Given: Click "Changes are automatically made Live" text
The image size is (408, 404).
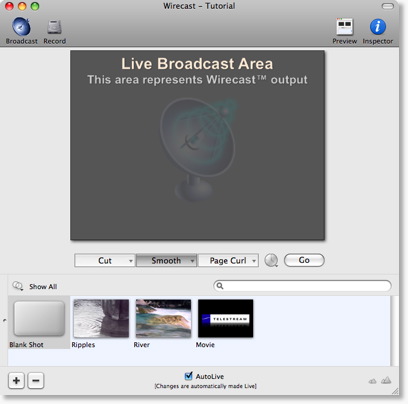Looking at the screenshot, I should (205, 386).
